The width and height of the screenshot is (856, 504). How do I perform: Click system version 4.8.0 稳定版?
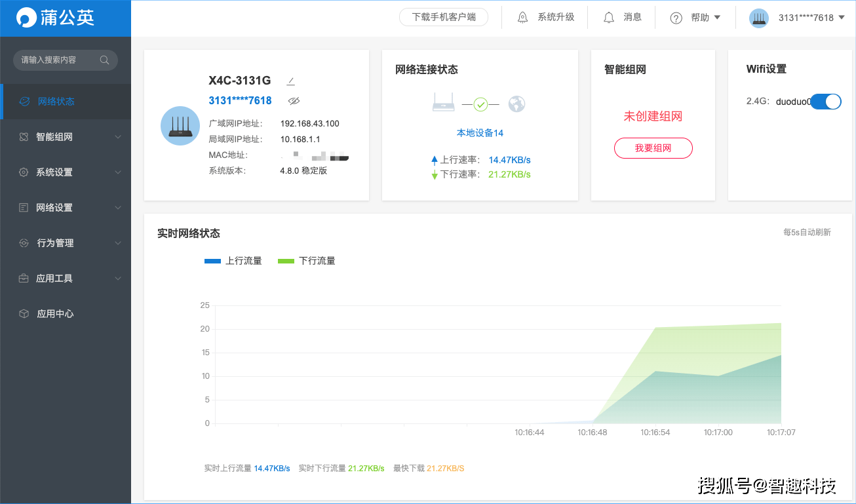click(303, 171)
